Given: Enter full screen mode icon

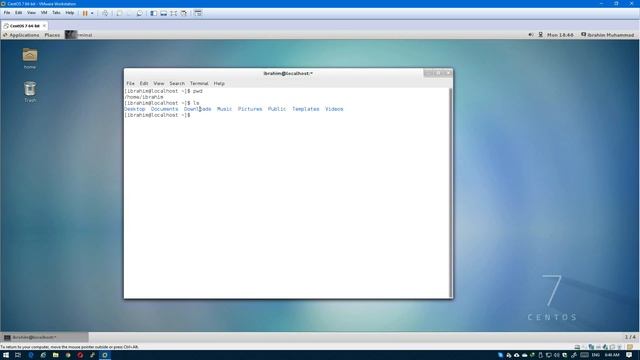Looking at the screenshot, I should pos(174,13).
